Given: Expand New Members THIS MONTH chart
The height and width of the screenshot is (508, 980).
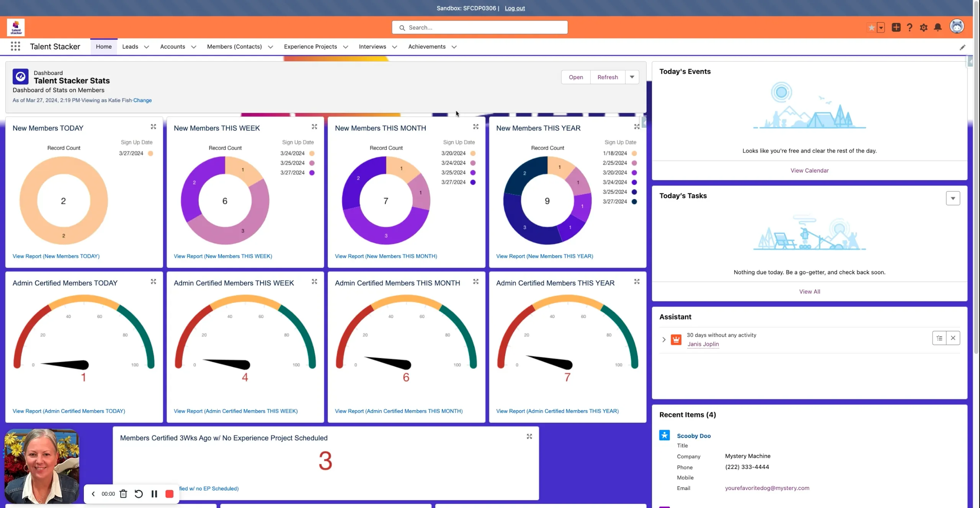Looking at the screenshot, I should click(x=476, y=127).
